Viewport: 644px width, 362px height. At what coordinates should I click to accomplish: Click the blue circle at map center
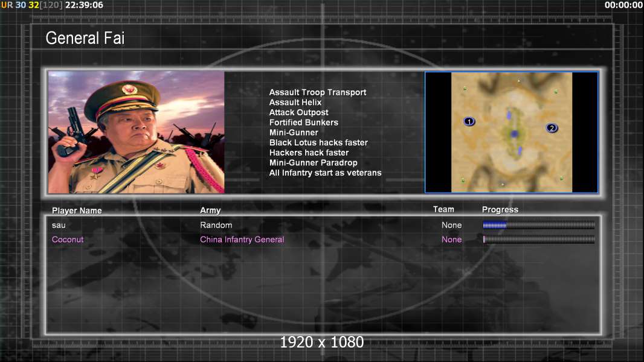pos(514,134)
